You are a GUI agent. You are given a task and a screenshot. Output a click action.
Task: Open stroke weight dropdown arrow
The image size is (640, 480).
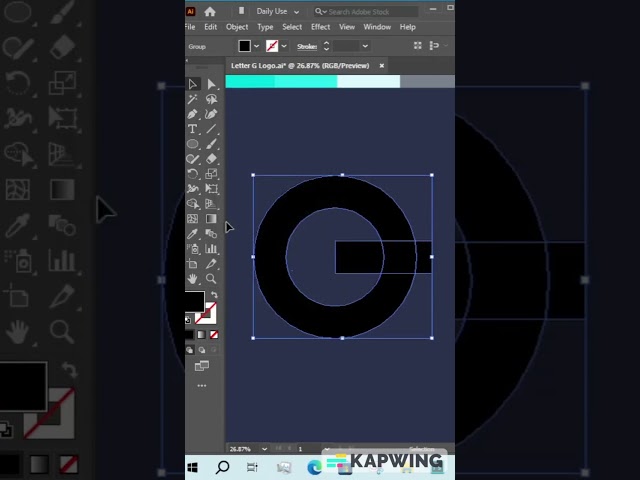[365, 46]
